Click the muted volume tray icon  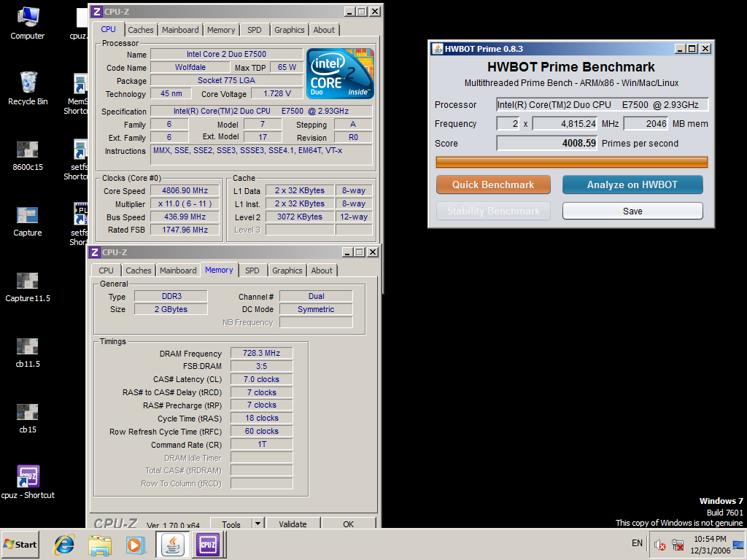click(659, 545)
